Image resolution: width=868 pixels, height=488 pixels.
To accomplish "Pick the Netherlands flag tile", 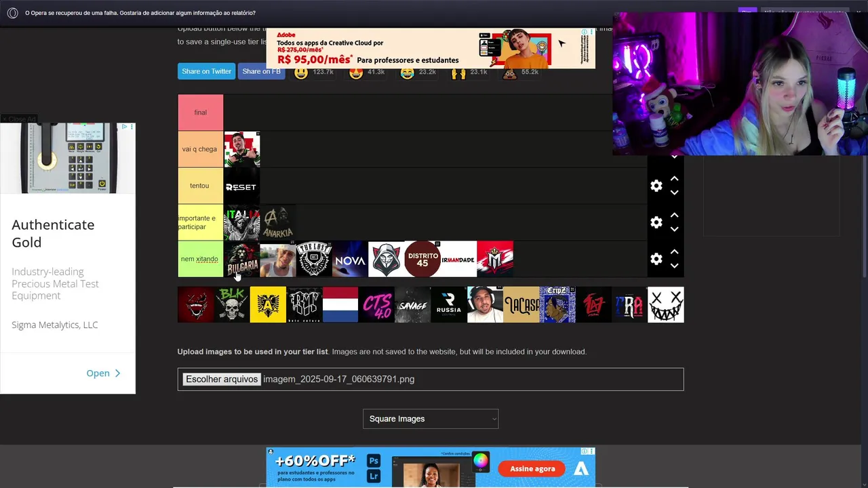I will pyautogui.click(x=340, y=304).
